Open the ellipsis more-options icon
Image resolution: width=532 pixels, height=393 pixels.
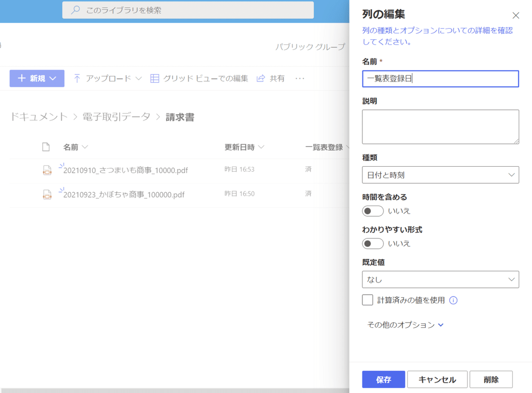(x=300, y=78)
